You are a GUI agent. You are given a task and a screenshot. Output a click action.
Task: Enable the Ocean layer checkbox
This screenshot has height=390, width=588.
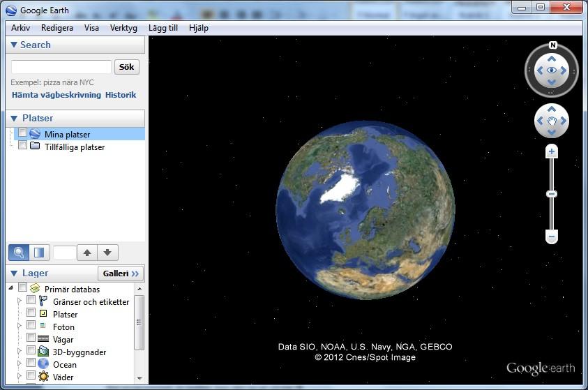(x=31, y=363)
